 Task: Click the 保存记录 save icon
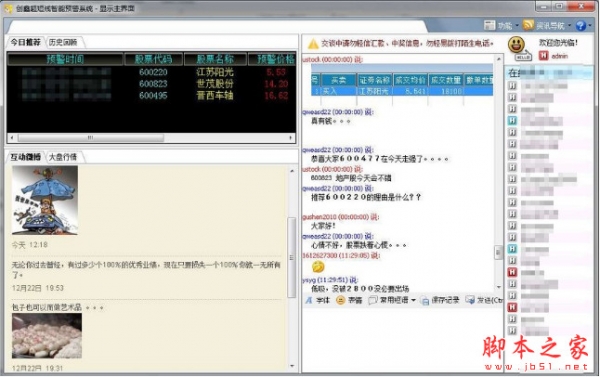tap(425, 300)
